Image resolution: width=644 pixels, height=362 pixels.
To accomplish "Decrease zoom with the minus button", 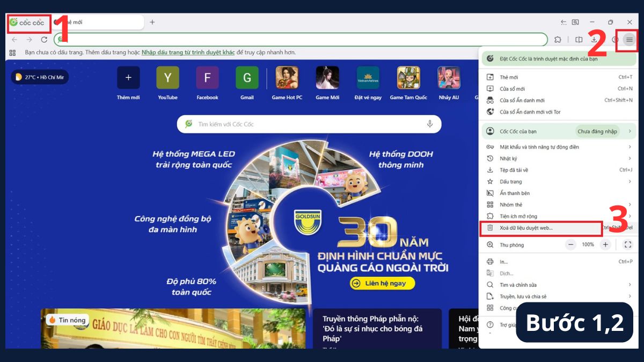I will 571,245.
